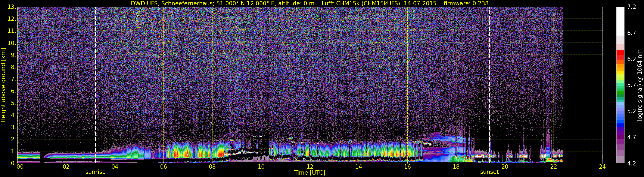Click the 'Time [UTC]' axis label

point(309,172)
